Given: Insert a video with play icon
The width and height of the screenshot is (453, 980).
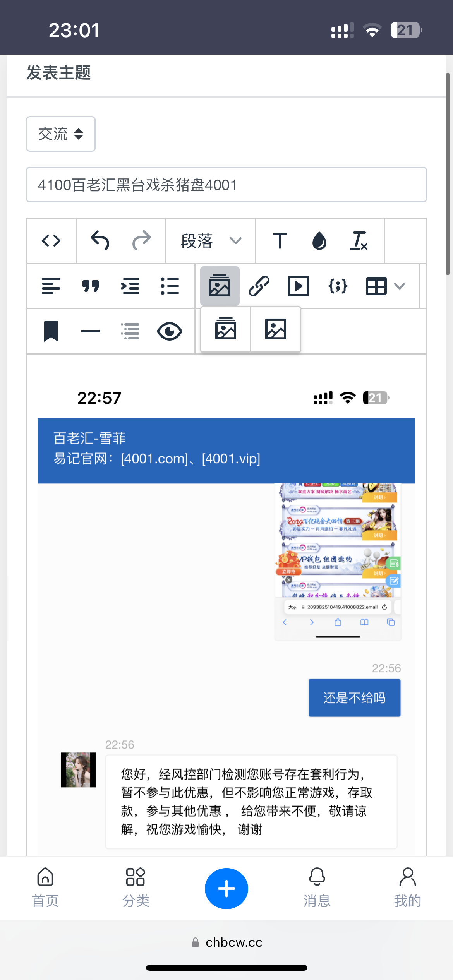Looking at the screenshot, I should point(299,286).
